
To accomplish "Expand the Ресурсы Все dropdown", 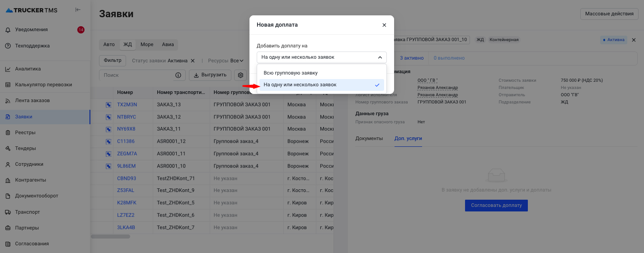I will (237, 61).
